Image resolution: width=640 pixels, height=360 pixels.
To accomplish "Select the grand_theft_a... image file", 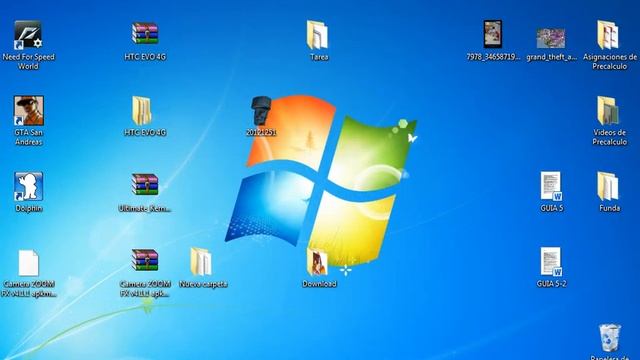I will pyautogui.click(x=551, y=38).
